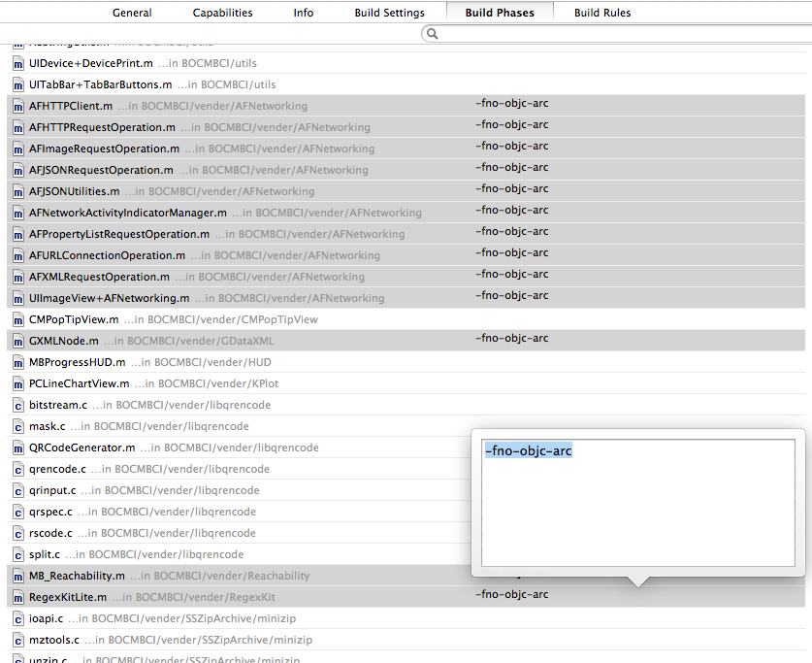Viewport: 812px width, 663px height.
Task: Click the -fno-objc-arc flag for AFHTTPRequestOperation.m
Action: click(511, 124)
